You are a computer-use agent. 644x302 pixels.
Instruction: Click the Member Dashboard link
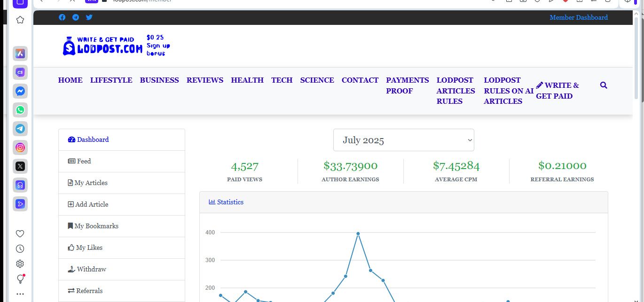click(x=579, y=17)
